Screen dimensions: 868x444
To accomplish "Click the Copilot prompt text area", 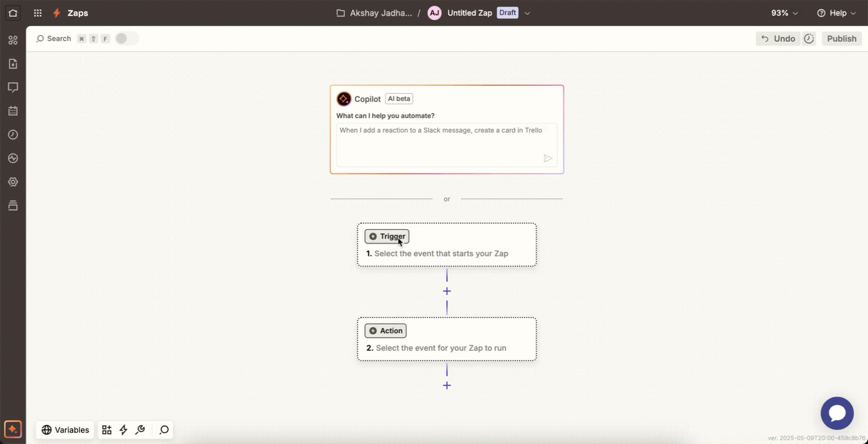I will 447,145.
